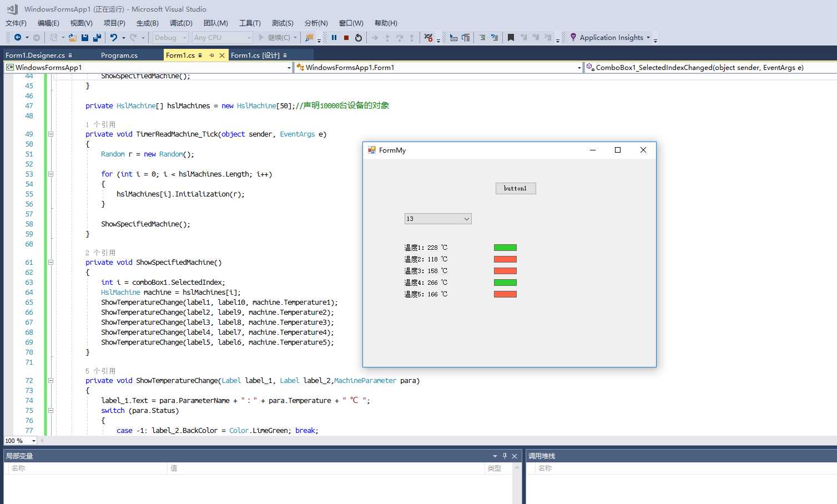Comment out the selected lines
Viewport: 837px width, 504px height.
(x=482, y=38)
